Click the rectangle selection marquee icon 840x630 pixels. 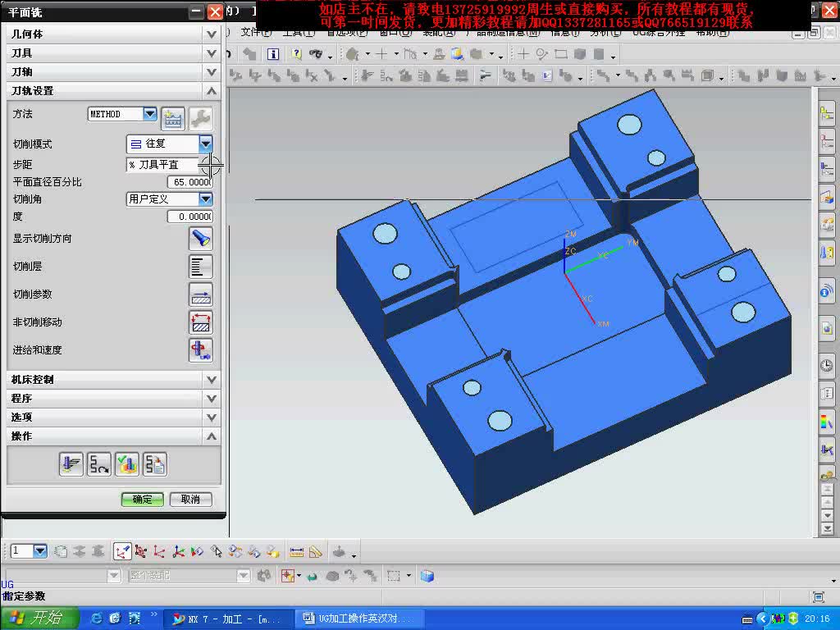394,577
